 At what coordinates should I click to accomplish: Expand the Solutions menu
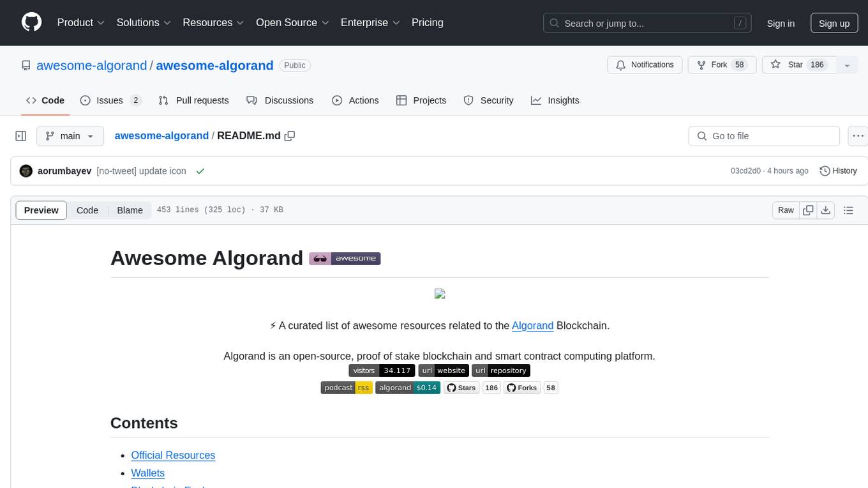(144, 22)
